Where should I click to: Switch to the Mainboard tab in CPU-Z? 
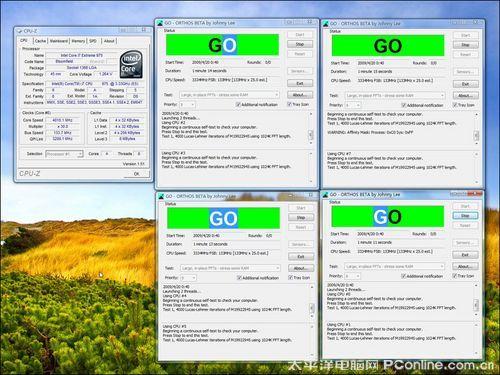point(59,41)
